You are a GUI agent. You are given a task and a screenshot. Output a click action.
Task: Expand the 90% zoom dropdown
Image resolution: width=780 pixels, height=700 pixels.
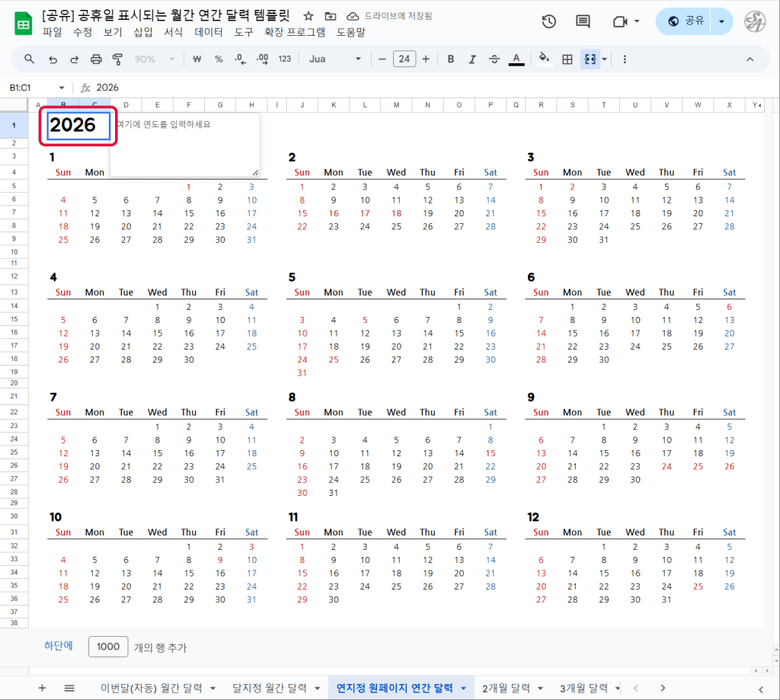click(155, 59)
